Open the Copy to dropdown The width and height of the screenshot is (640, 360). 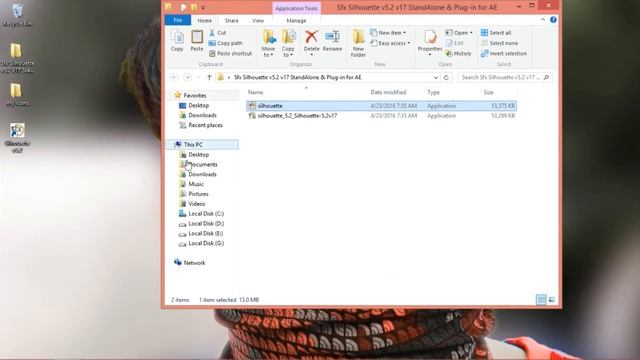click(288, 44)
